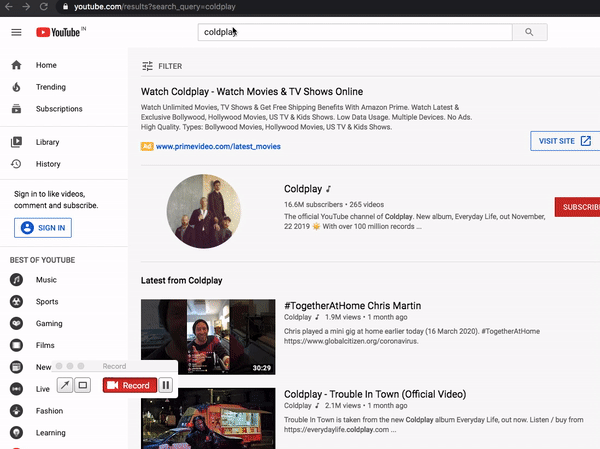Open Subscriptions from the sidebar

click(x=59, y=109)
